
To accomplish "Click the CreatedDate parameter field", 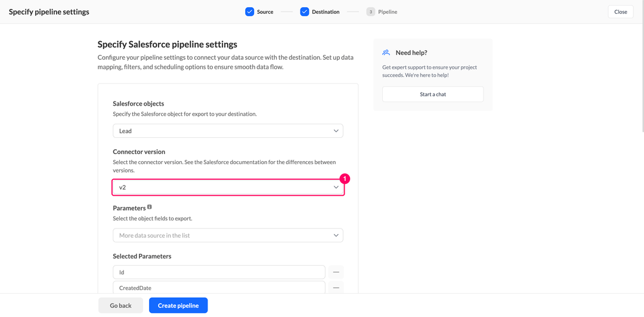I will click(x=219, y=288).
